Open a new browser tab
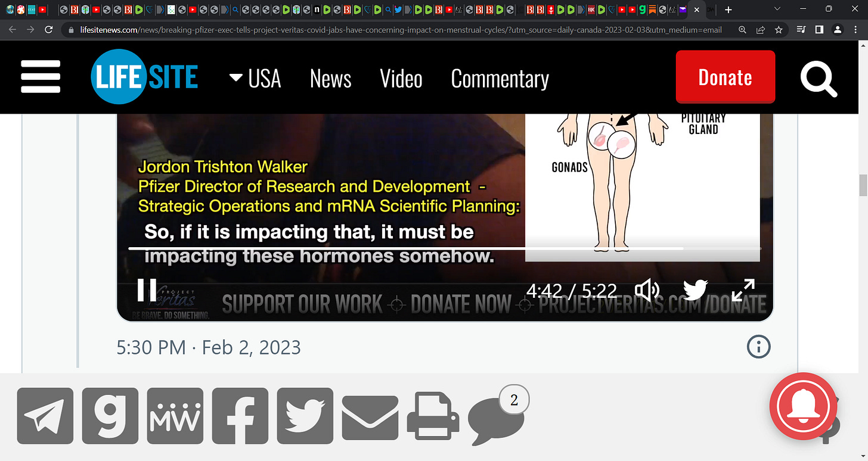868x461 pixels. pyautogui.click(x=728, y=10)
